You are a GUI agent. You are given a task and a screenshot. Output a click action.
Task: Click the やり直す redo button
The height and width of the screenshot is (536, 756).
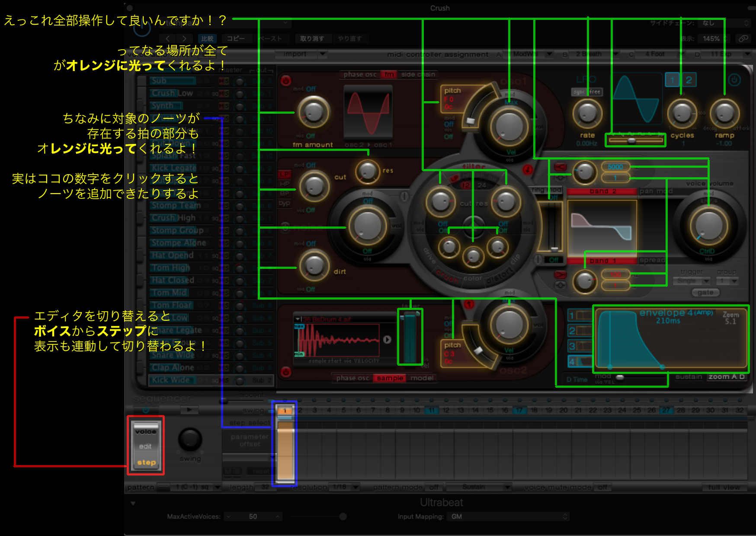tap(350, 38)
